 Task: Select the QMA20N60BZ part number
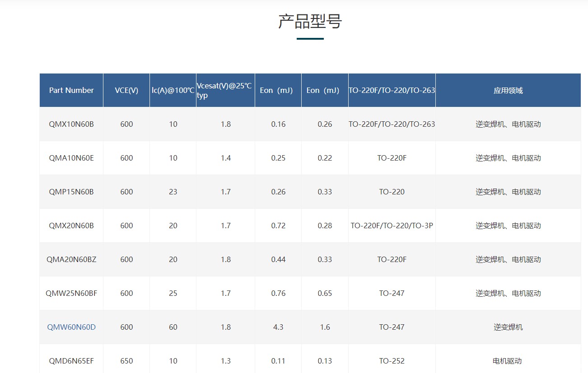(x=71, y=259)
